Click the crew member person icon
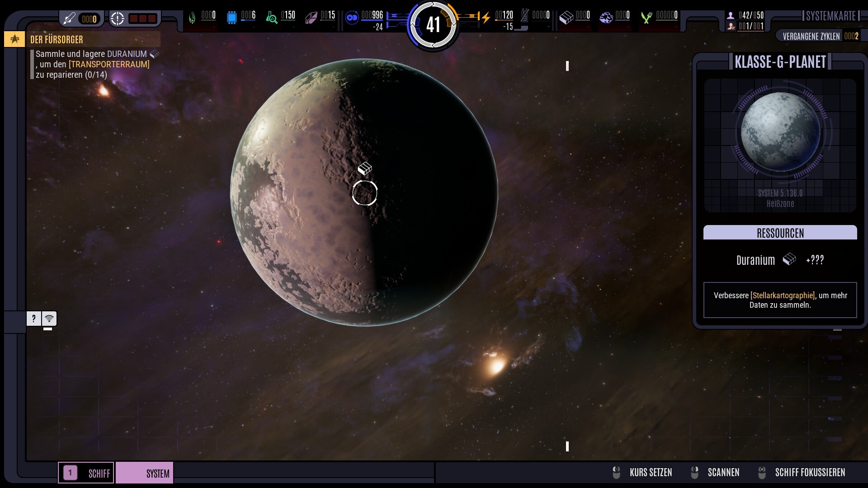This screenshot has height=488, width=868. click(x=731, y=15)
